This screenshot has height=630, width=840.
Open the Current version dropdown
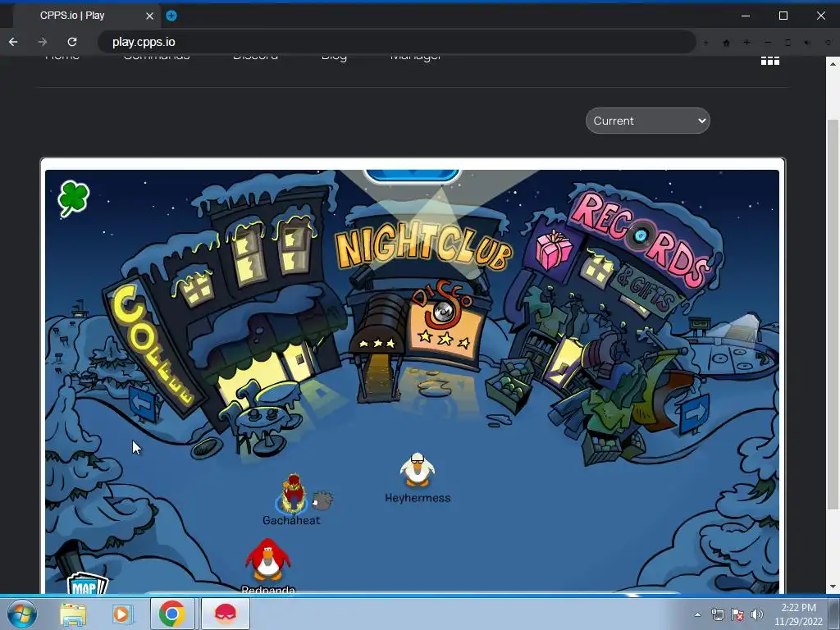pyautogui.click(x=648, y=121)
